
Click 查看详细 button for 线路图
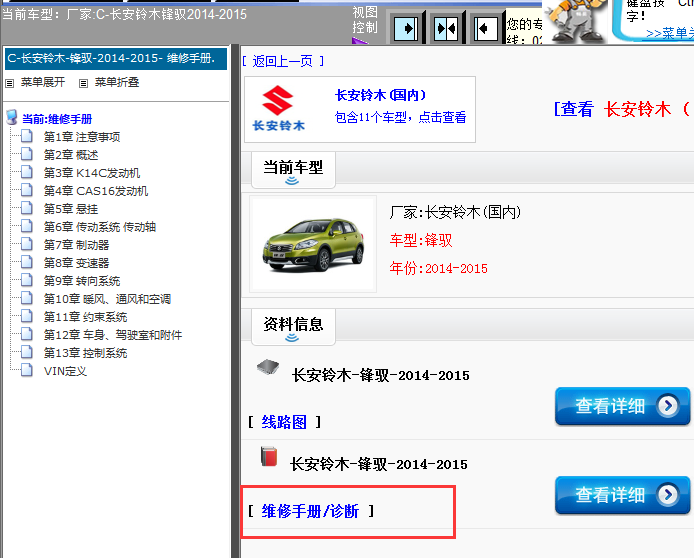[622, 406]
